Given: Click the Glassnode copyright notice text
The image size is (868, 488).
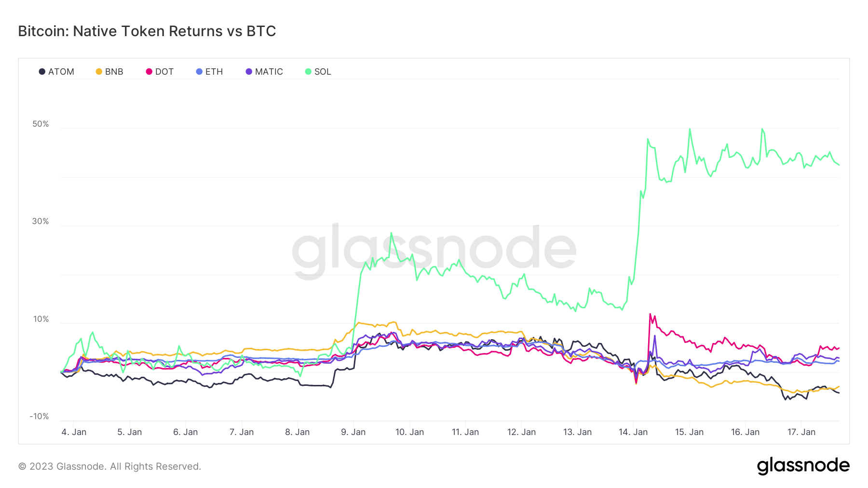Looking at the screenshot, I should tap(109, 466).
